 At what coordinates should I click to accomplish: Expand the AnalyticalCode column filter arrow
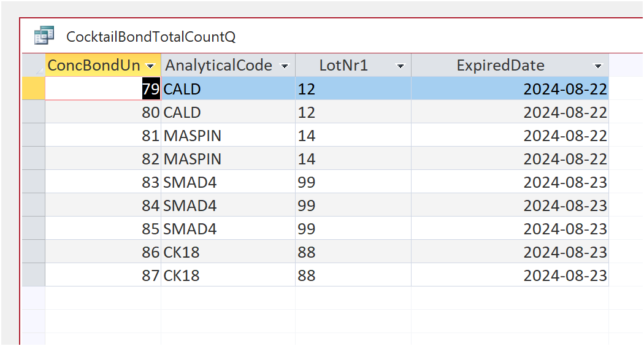(x=284, y=66)
